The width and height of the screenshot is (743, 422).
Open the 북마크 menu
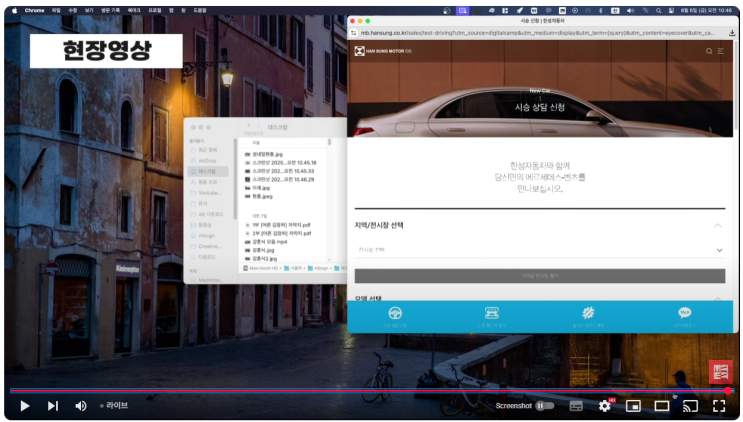pos(134,10)
